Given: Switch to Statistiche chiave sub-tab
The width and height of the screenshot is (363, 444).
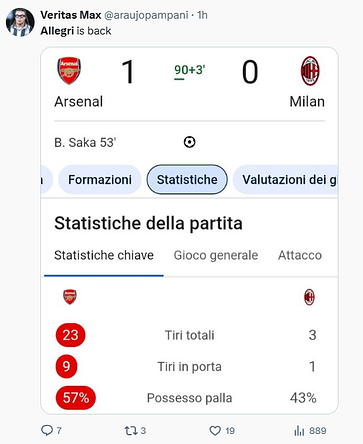Looking at the screenshot, I should click(104, 255).
